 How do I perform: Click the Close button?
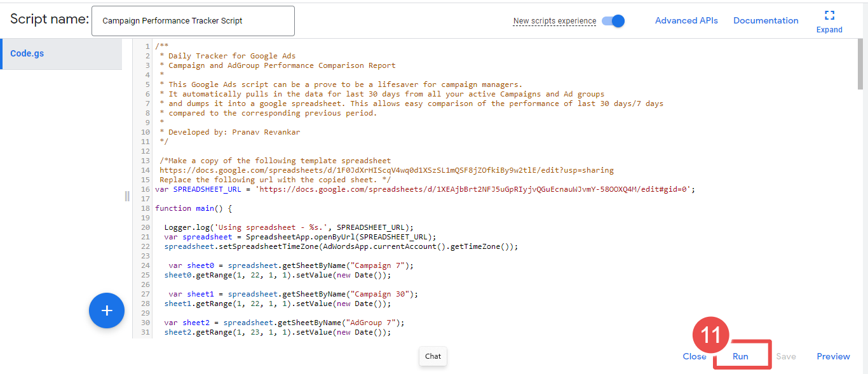(695, 356)
